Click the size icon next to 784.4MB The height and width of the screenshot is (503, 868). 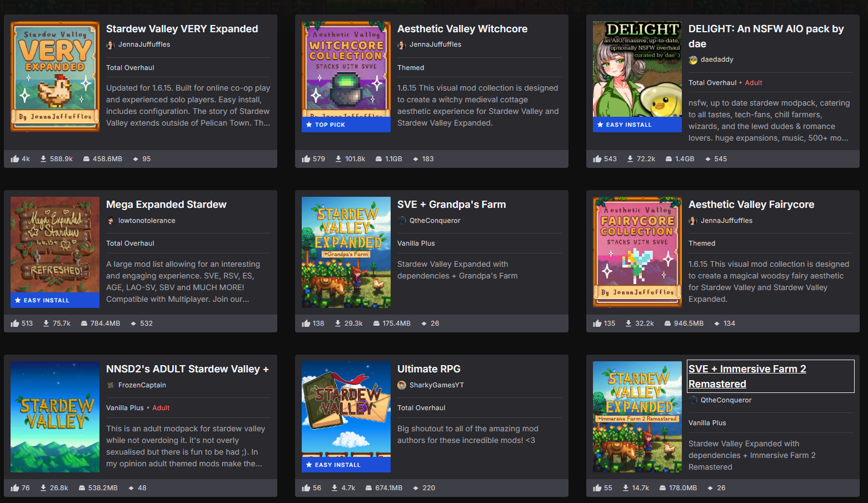[84, 323]
